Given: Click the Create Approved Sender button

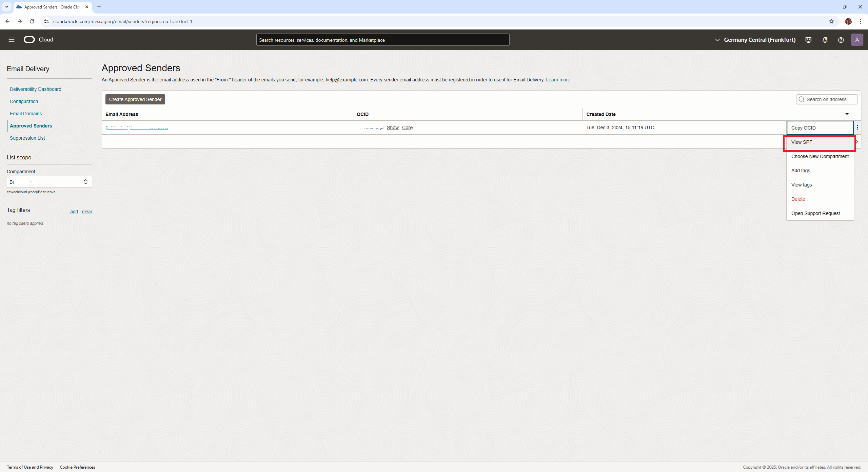Looking at the screenshot, I should point(135,99).
